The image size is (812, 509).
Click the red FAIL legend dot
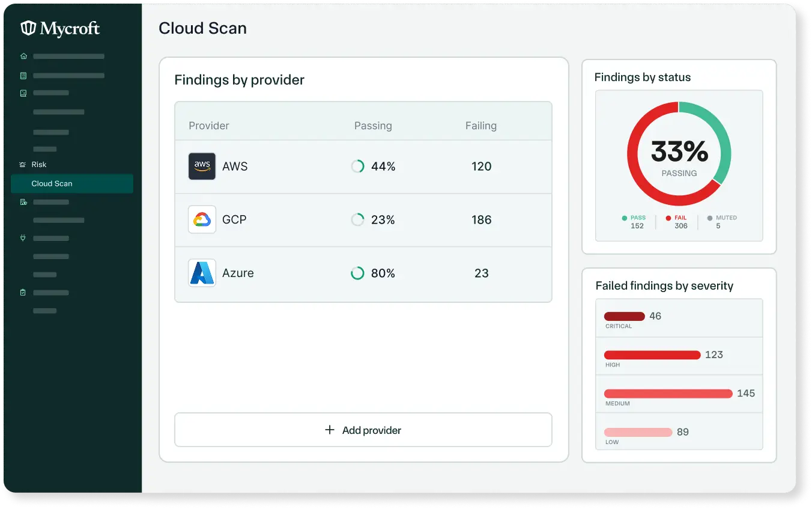click(668, 218)
